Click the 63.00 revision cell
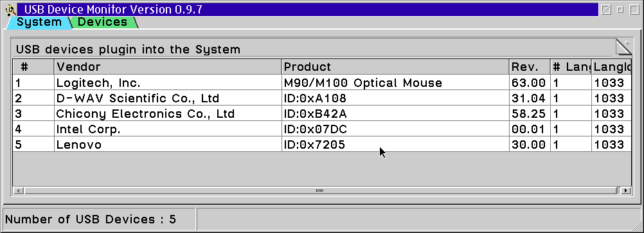Viewport: 644px width, 233px height. click(x=530, y=83)
